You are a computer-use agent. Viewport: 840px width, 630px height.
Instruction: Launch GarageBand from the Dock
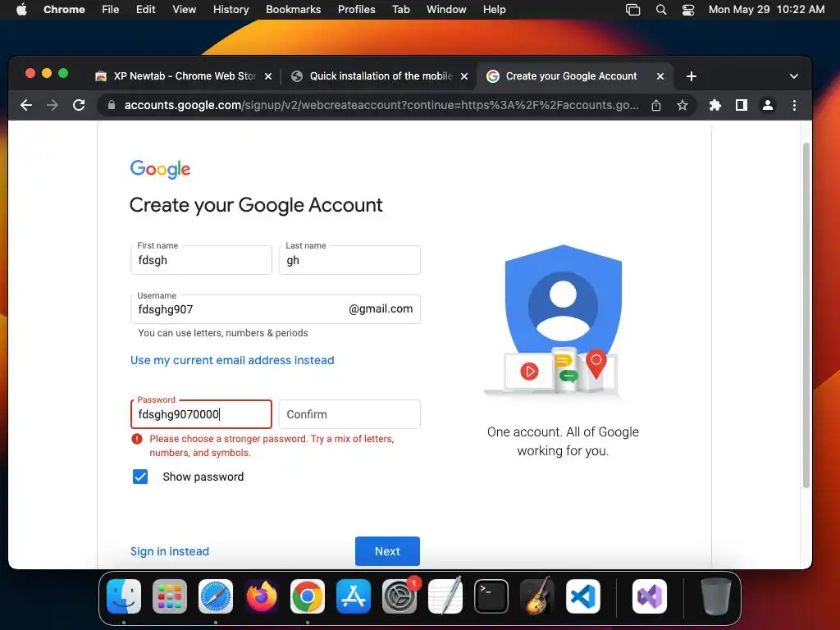click(537, 596)
